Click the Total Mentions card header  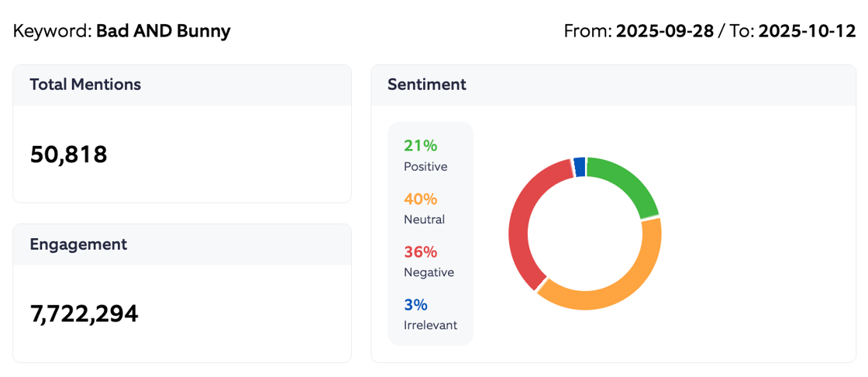pyautogui.click(x=85, y=85)
